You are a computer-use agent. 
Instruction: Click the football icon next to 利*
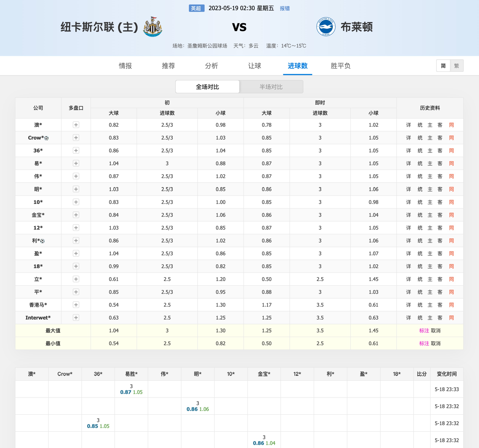(42, 241)
